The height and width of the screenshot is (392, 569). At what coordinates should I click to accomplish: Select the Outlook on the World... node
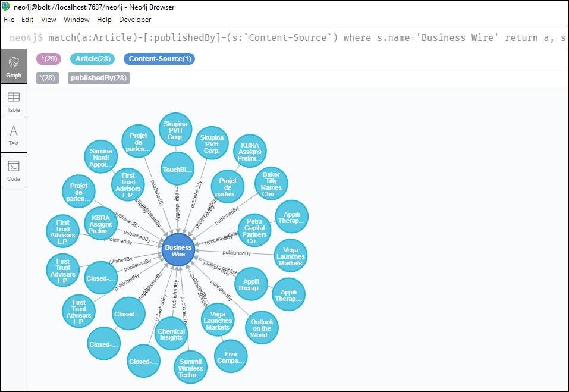tap(262, 328)
